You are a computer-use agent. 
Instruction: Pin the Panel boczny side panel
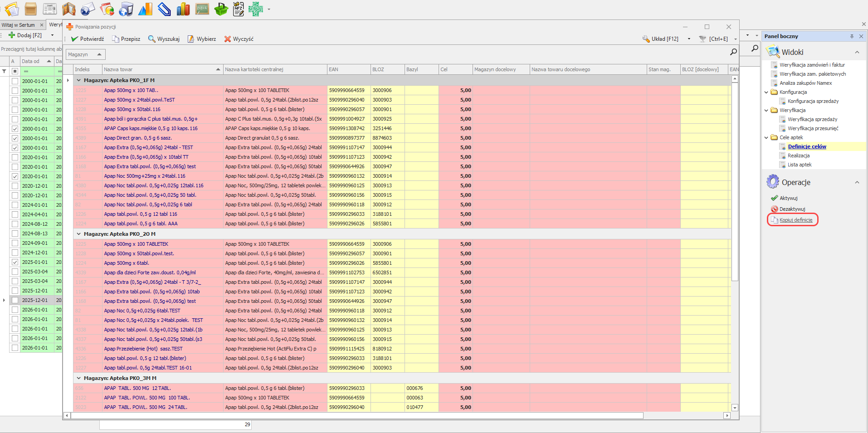tap(852, 36)
